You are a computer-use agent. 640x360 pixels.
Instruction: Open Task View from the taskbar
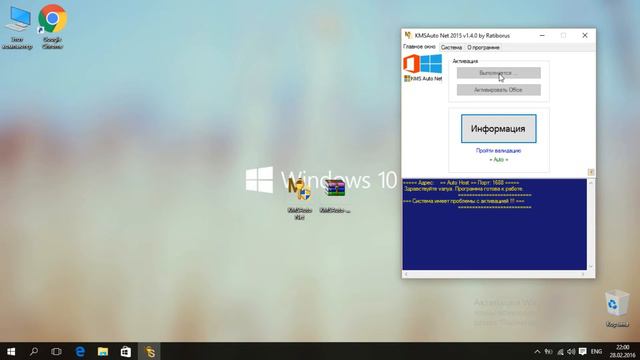pyautogui.click(x=56, y=351)
